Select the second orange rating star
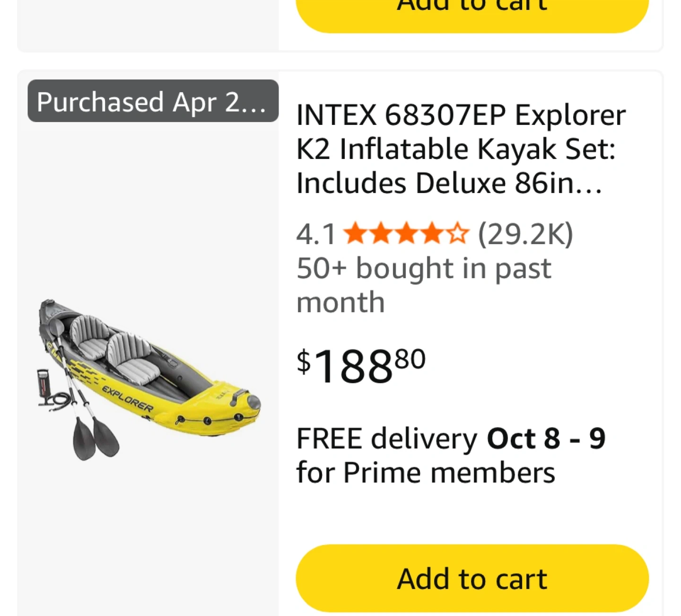Image resolution: width=681 pixels, height=616 pixels. tap(381, 234)
